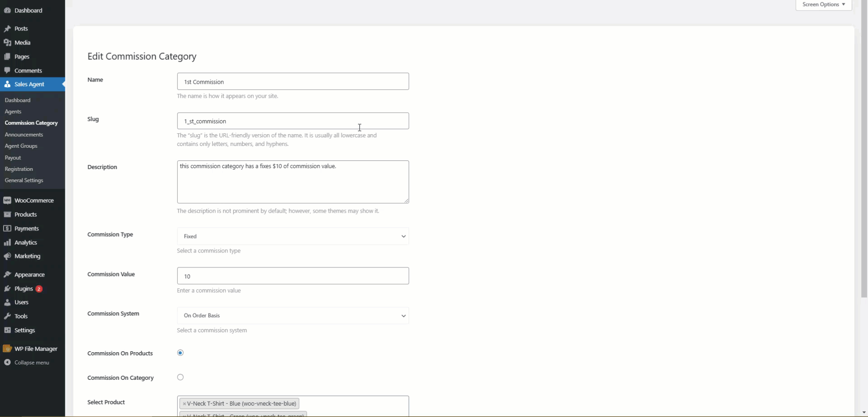This screenshot has height=417, width=868.
Task: Click the Marketing megaphone icon
Action: 7,256
